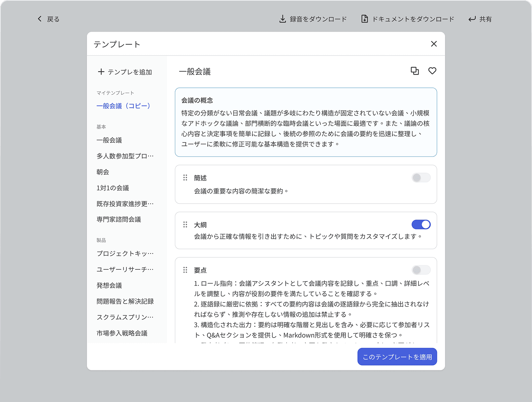Click the 録音をダウンロード download icon
Image resolution: width=532 pixels, height=402 pixels.
pyautogui.click(x=283, y=19)
